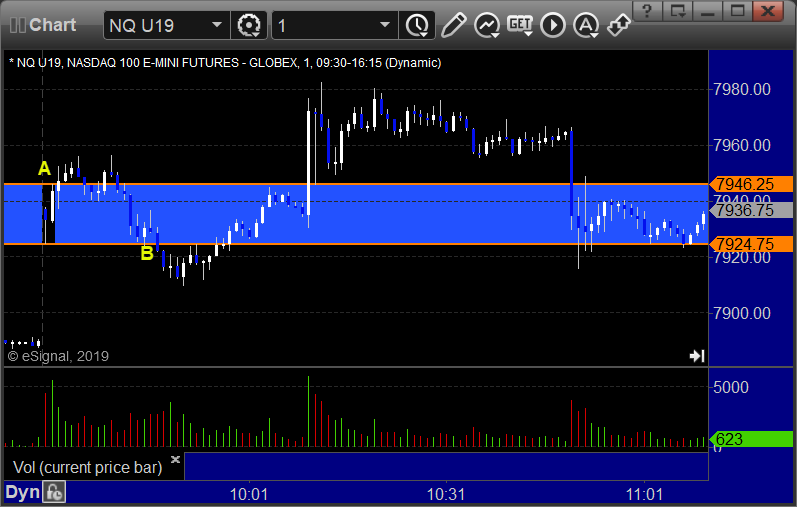The height and width of the screenshot is (507, 797).
Task: Start bar replay with play icon
Action: tap(553, 25)
